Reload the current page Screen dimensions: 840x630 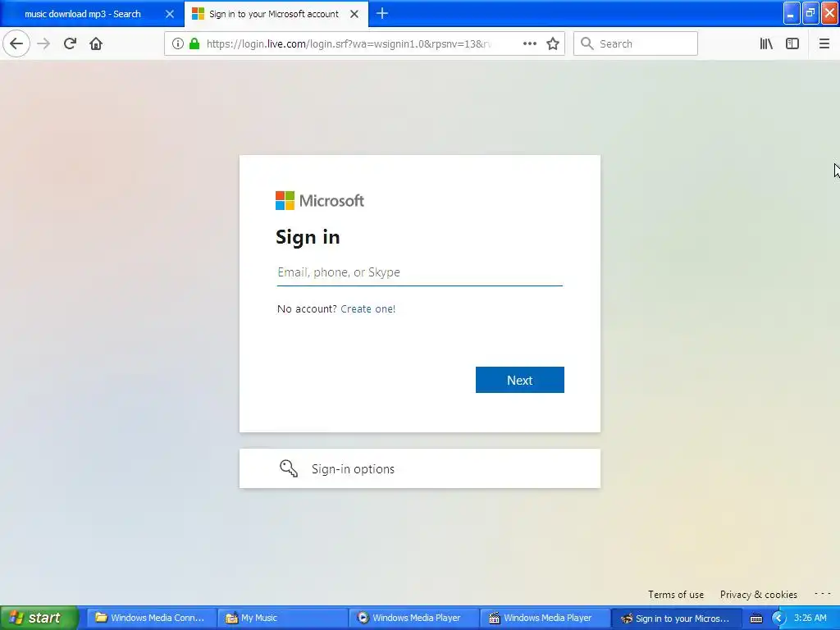click(x=70, y=43)
